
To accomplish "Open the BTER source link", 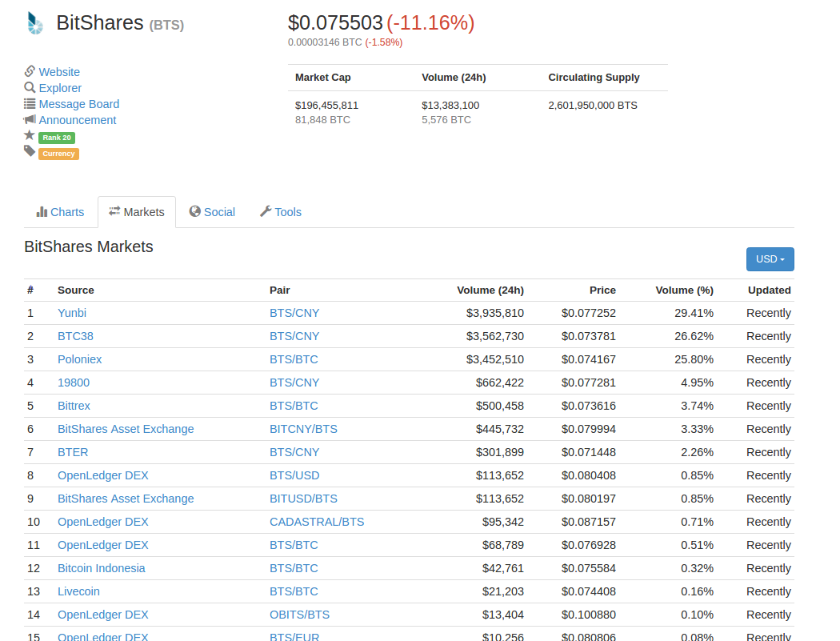I will pos(73,452).
